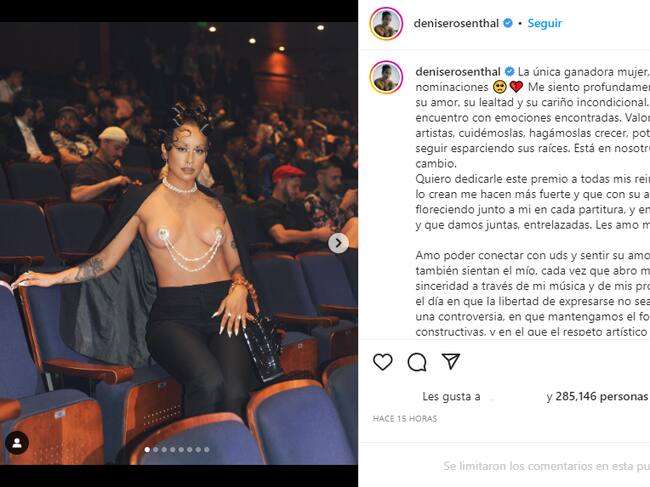
Task: Show tagged people icon on photo
Action: click(x=17, y=443)
